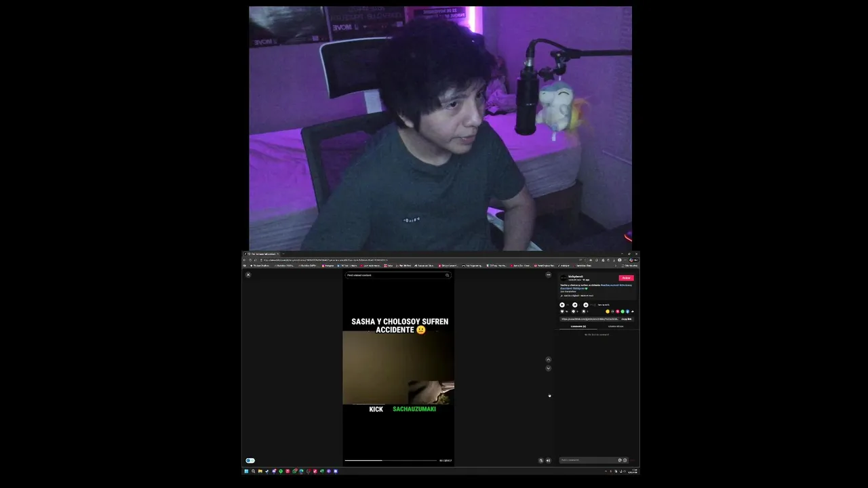Share to Facebook icon
Image resolution: width=868 pixels, height=488 pixels.
click(x=627, y=312)
